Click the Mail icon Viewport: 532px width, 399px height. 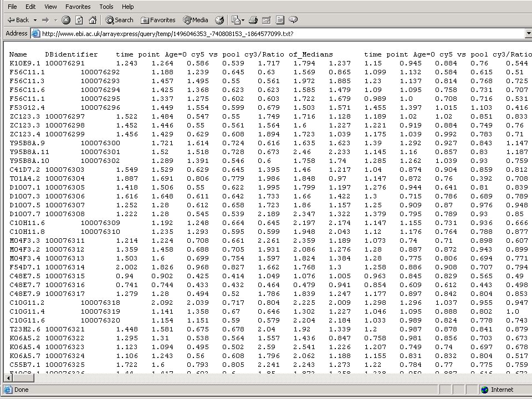coord(236,21)
